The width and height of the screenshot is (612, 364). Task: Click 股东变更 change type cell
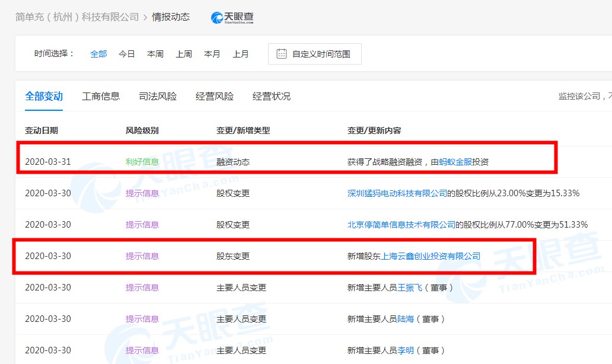(233, 256)
